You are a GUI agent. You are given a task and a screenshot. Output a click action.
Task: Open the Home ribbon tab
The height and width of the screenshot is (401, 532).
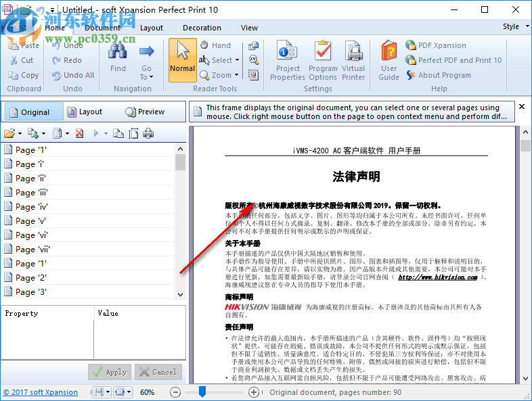[x=55, y=28]
